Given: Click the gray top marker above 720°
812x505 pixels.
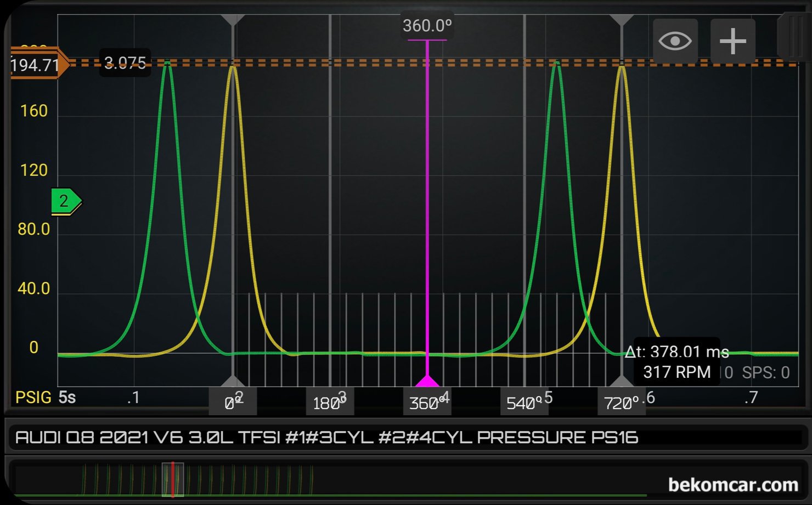Looking at the screenshot, I should 622,20.
